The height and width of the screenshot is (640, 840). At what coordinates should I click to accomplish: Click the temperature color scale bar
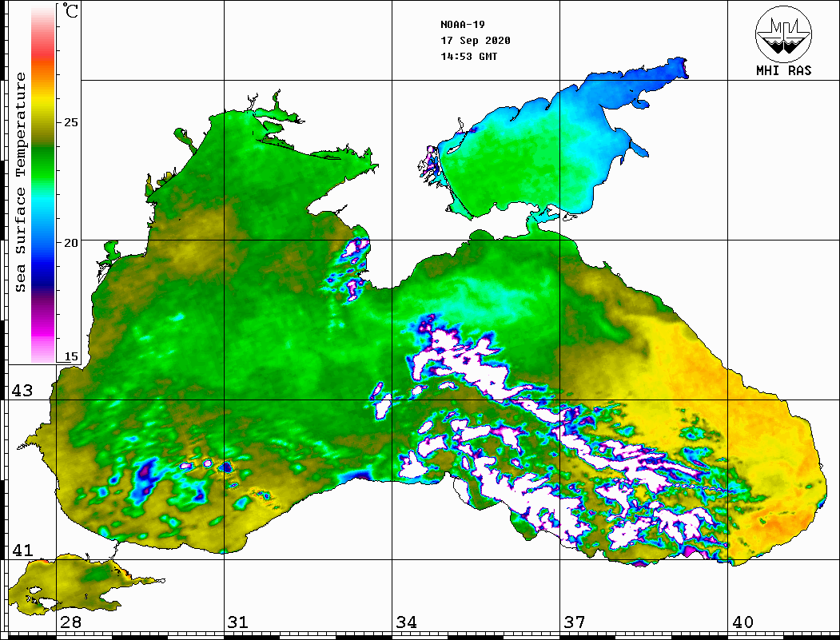click(43, 185)
